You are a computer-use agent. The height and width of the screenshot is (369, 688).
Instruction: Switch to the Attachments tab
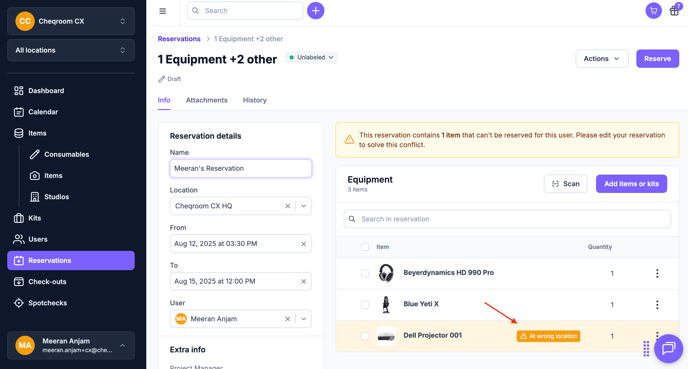(x=207, y=100)
